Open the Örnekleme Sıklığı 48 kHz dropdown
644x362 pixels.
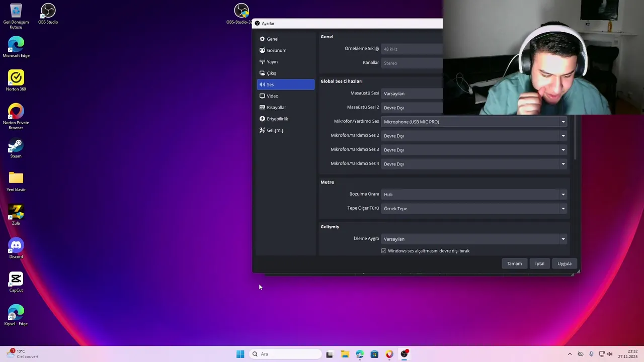click(412, 49)
